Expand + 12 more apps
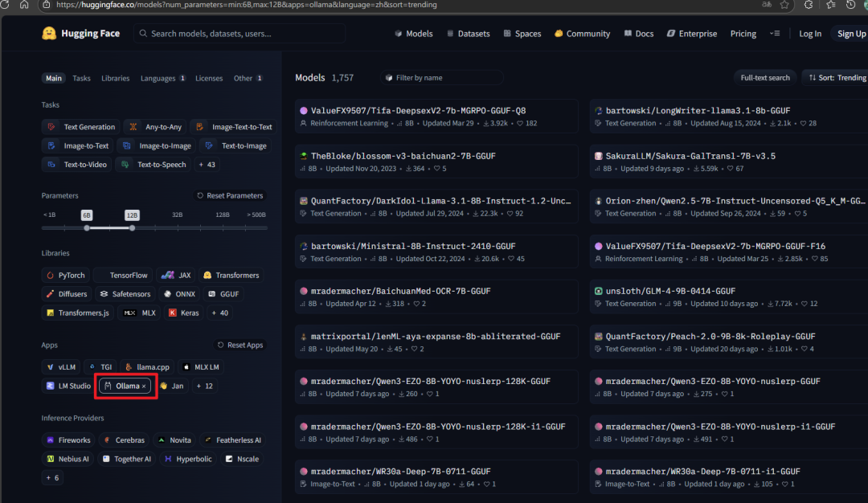 pos(204,386)
